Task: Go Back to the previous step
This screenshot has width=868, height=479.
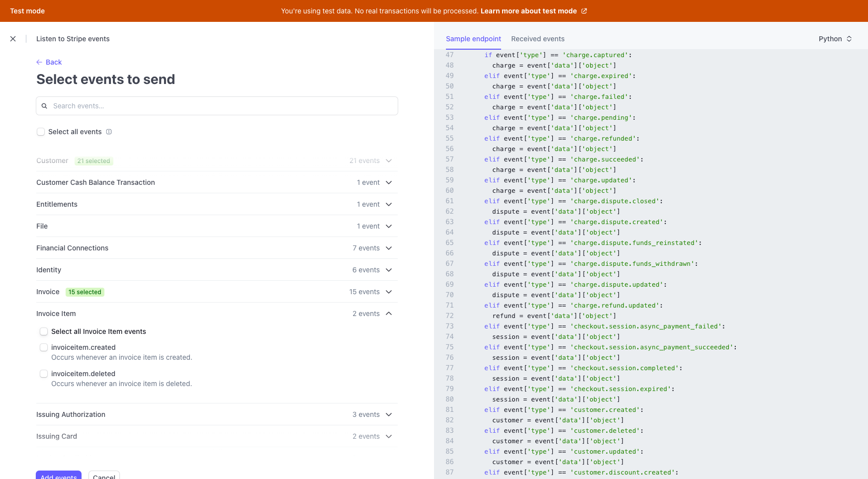Action: (49, 62)
